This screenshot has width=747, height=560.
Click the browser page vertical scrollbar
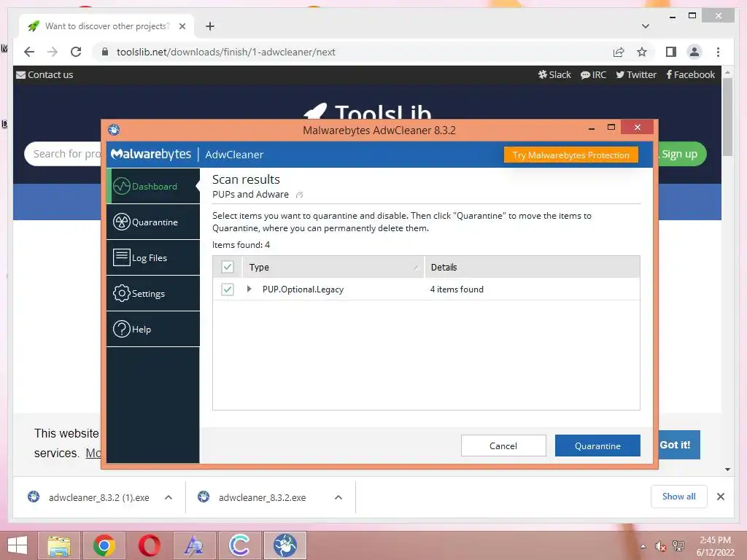coord(727,117)
